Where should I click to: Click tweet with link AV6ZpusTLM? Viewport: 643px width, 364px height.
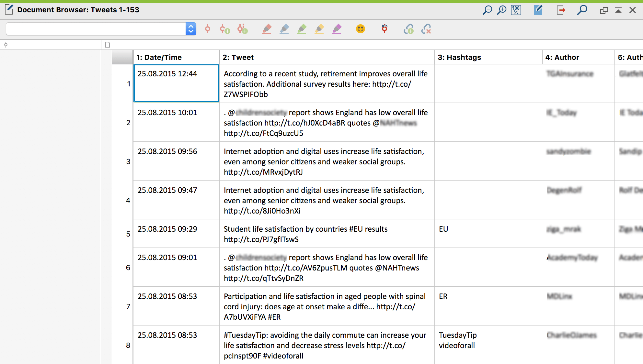[327, 268]
